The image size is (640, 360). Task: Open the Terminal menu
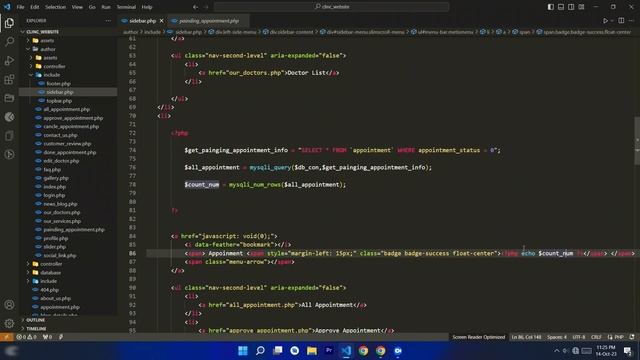(x=126, y=7)
